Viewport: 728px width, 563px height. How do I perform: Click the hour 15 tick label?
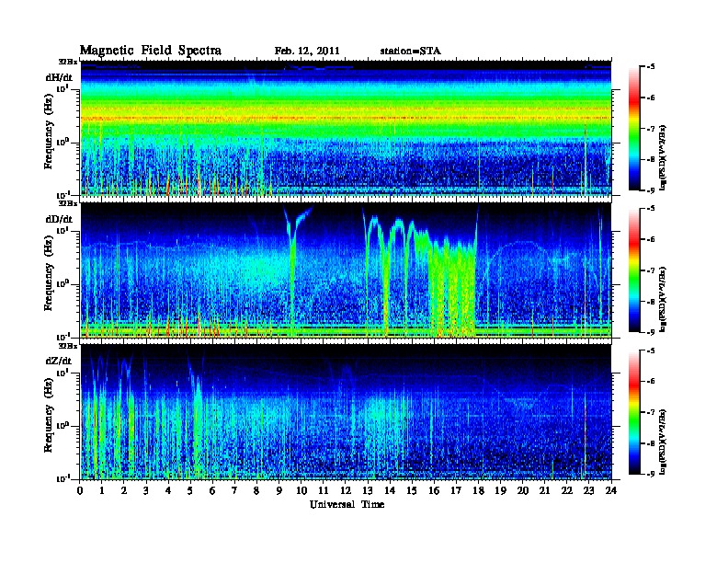[412, 490]
